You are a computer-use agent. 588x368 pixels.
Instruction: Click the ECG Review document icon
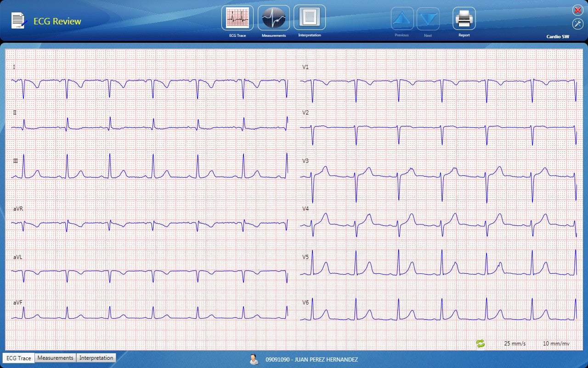(18, 21)
